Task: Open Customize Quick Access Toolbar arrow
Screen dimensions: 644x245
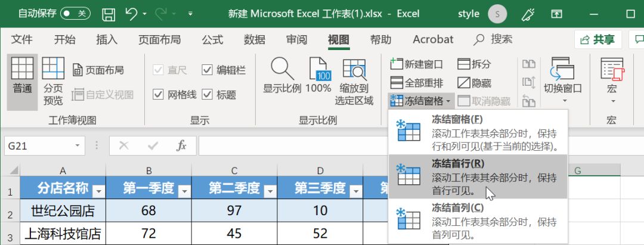Action: click(190, 14)
